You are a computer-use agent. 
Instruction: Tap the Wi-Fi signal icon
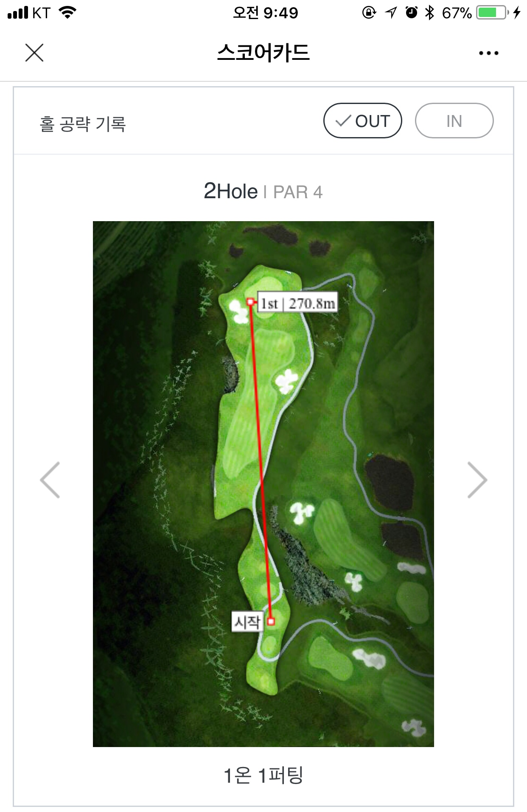[67, 13]
